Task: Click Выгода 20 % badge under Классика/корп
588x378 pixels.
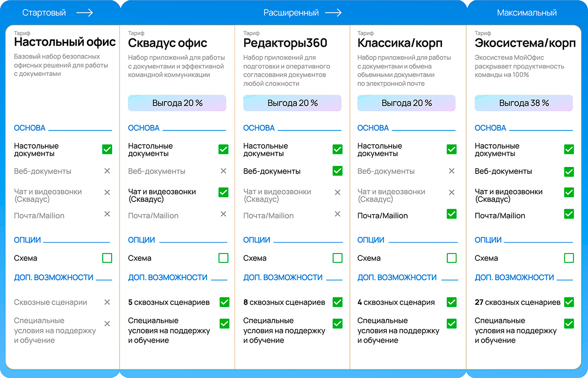Action: 406,103
